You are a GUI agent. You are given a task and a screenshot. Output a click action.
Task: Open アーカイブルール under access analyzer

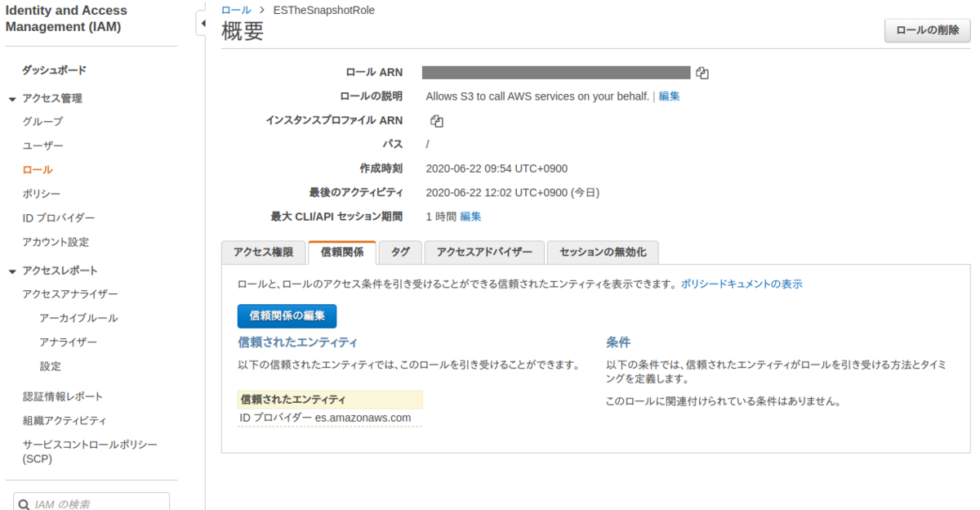78,318
